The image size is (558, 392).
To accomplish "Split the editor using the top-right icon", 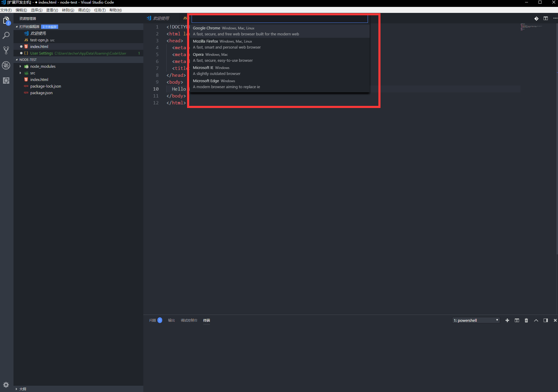I will tap(545, 18).
